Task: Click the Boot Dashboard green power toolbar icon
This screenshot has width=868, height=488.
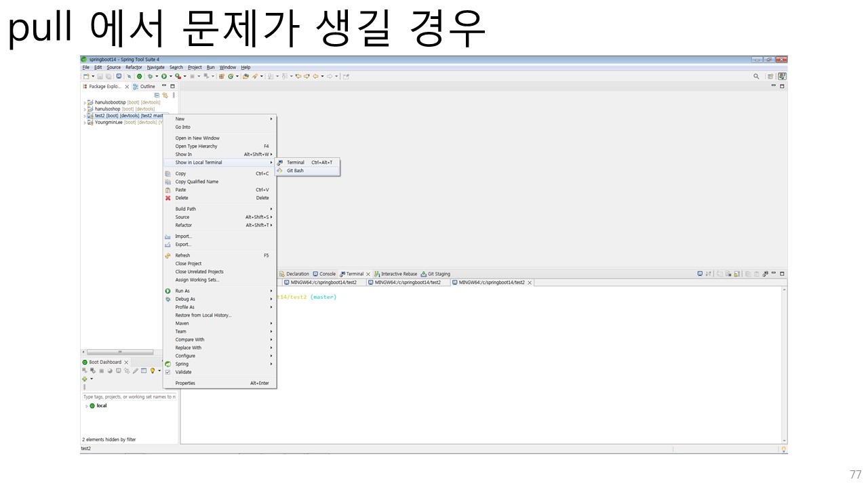Action: tap(139, 77)
